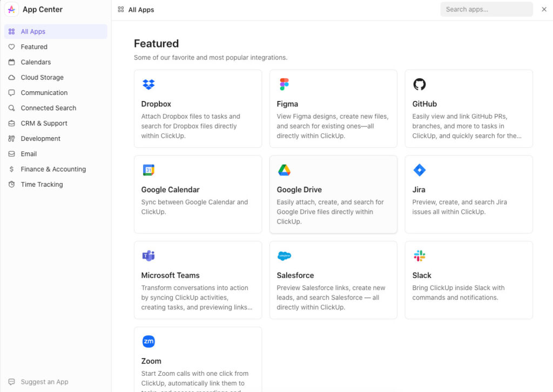Click the ClickUp App Center logo
This screenshot has height=392, width=553.
coord(12,10)
